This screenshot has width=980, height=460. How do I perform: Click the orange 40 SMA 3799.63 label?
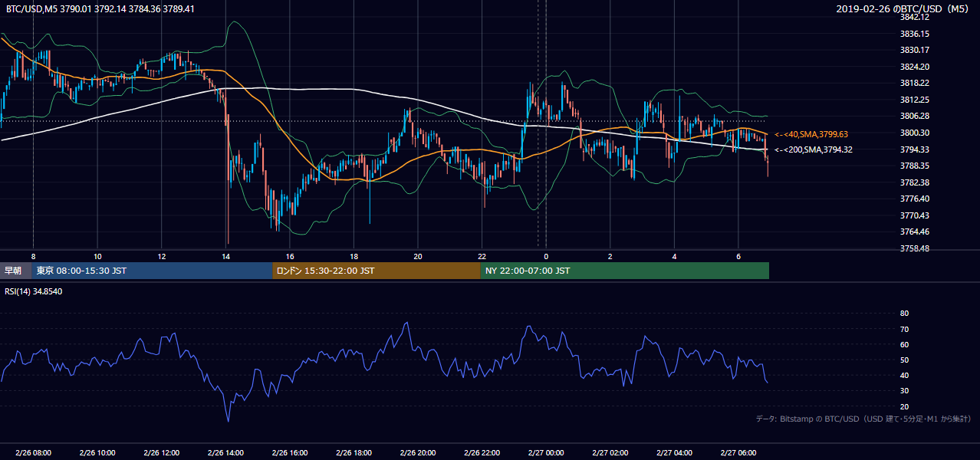pyautogui.click(x=811, y=134)
